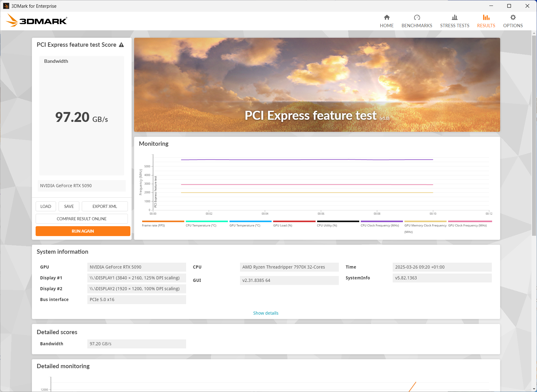Click the Time value 2025-03-26 09:20
Viewport: 537px width, 392px height.
(442, 267)
